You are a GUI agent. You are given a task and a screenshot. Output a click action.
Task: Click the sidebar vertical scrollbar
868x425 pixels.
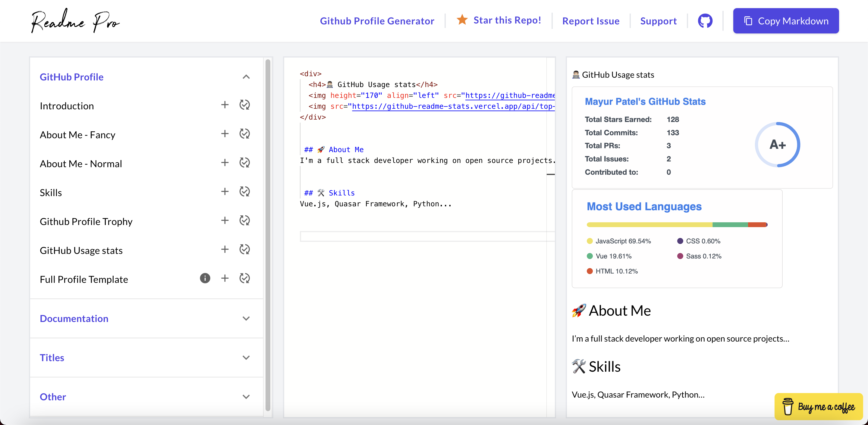[x=268, y=236]
